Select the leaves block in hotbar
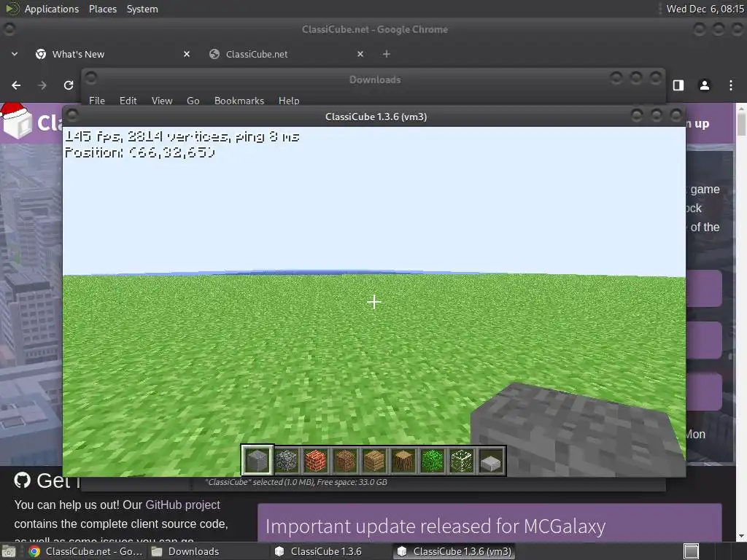This screenshot has height=560, width=747. [x=432, y=461]
